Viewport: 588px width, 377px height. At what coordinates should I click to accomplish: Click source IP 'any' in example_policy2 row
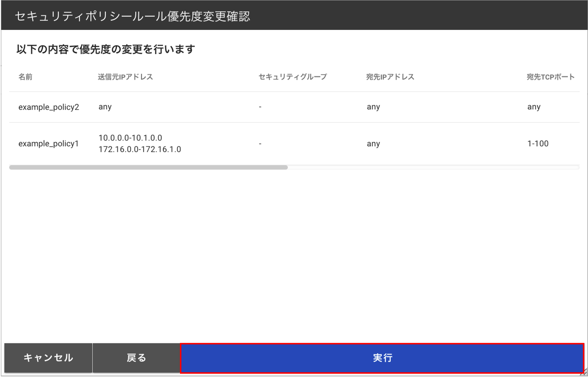pyautogui.click(x=105, y=107)
